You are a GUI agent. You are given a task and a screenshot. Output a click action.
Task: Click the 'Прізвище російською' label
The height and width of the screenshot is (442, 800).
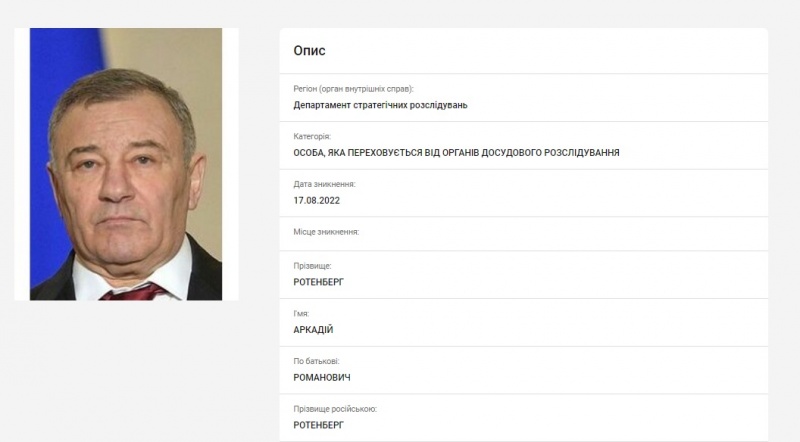[x=335, y=409]
